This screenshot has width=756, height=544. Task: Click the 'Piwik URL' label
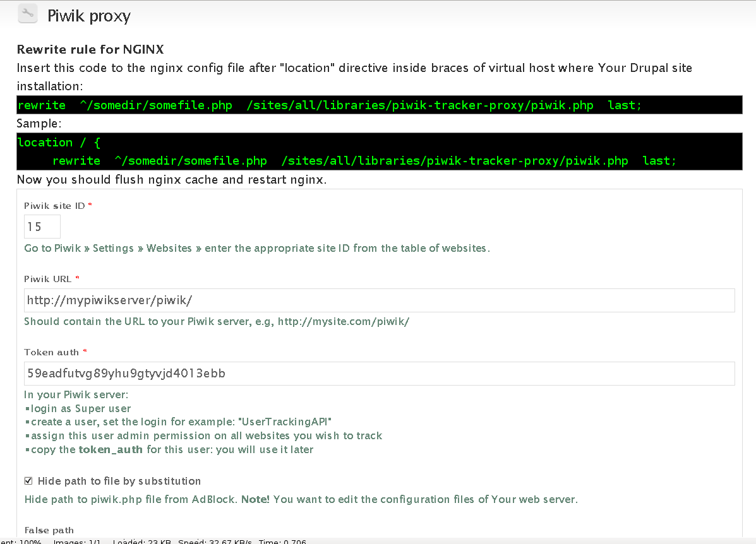pos(48,279)
